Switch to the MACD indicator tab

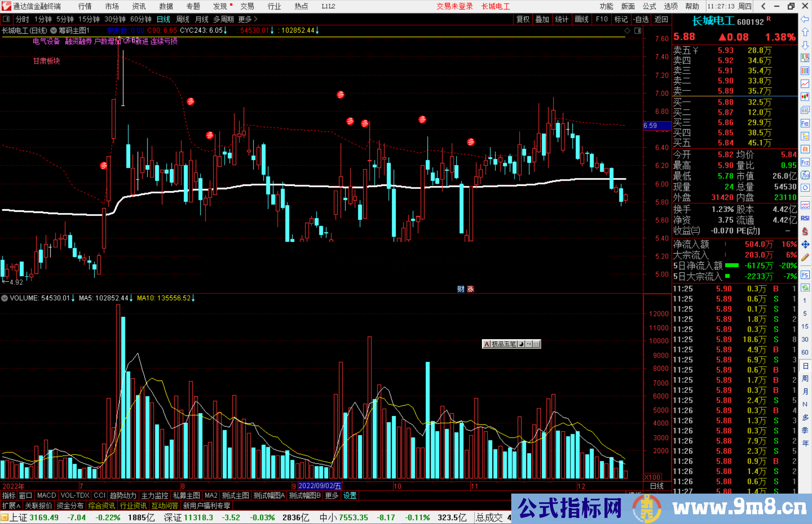[46, 495]
